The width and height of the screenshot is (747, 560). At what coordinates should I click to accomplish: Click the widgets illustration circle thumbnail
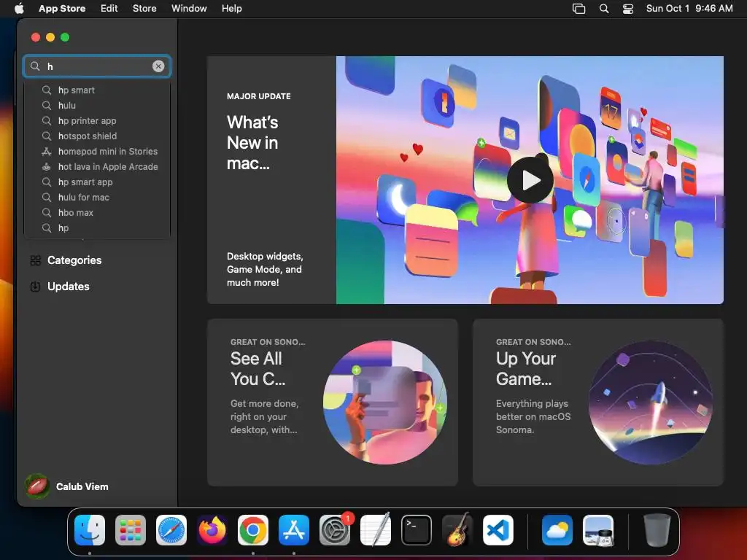(x=385, y=402)
